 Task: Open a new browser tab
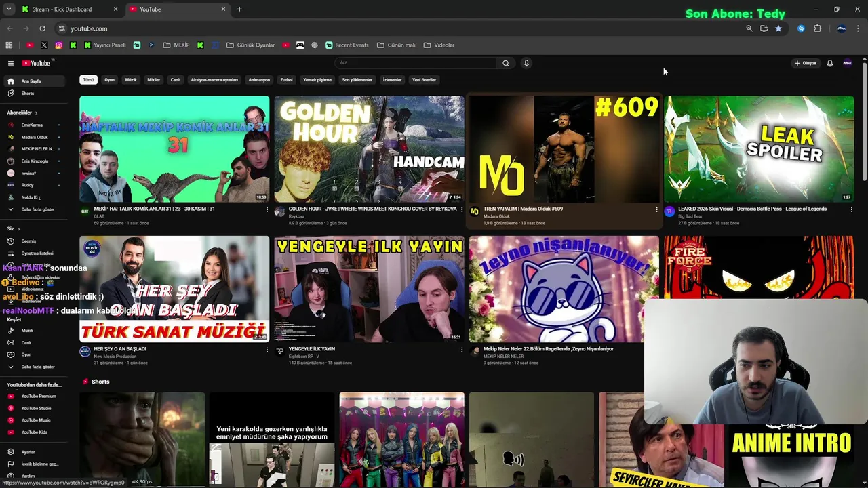(239, 9)
